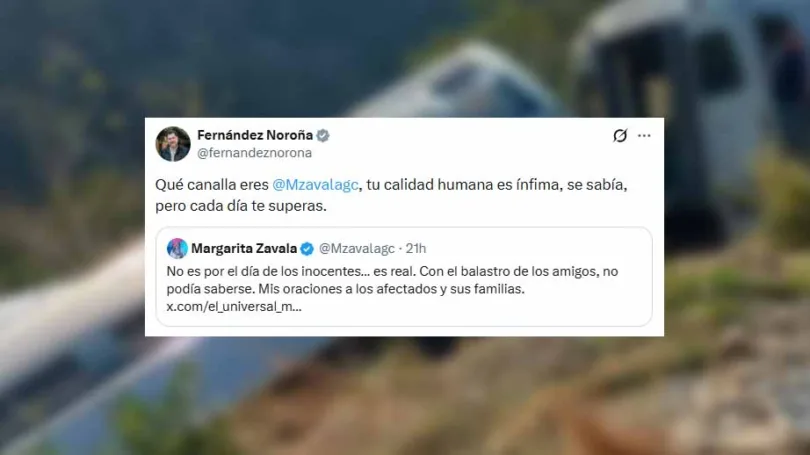Click the Fernández Noroña display name
Image resolution: width=810 pixels, height=455 pixels.
point(255,135)
